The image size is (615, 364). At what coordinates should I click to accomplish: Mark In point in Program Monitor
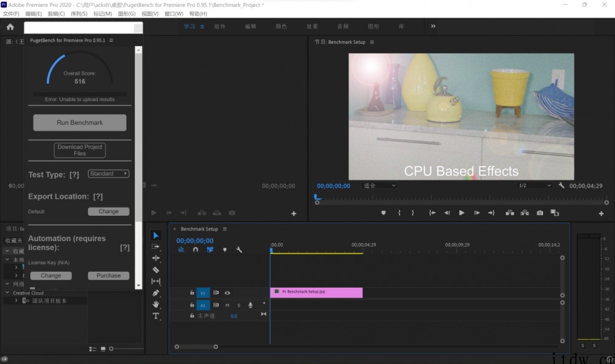(x=399, y=213)
